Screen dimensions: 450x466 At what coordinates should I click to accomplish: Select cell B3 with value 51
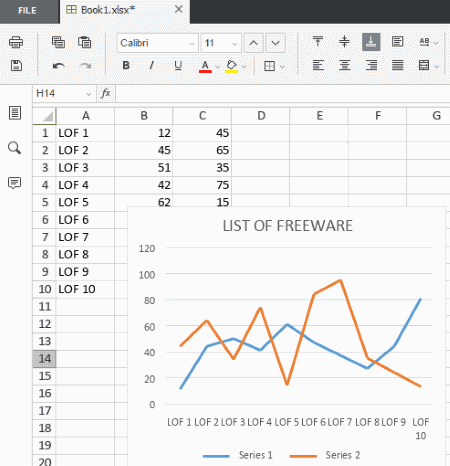point(144,168)
